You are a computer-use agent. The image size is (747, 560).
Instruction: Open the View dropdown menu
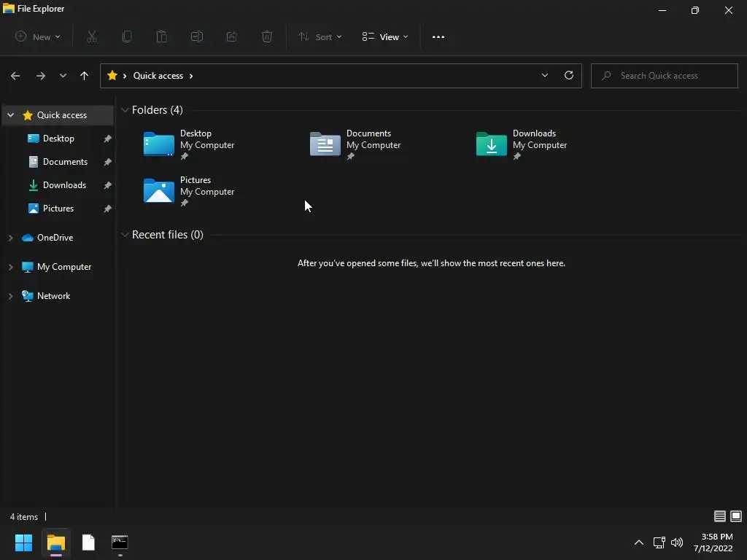pos(385,36)
